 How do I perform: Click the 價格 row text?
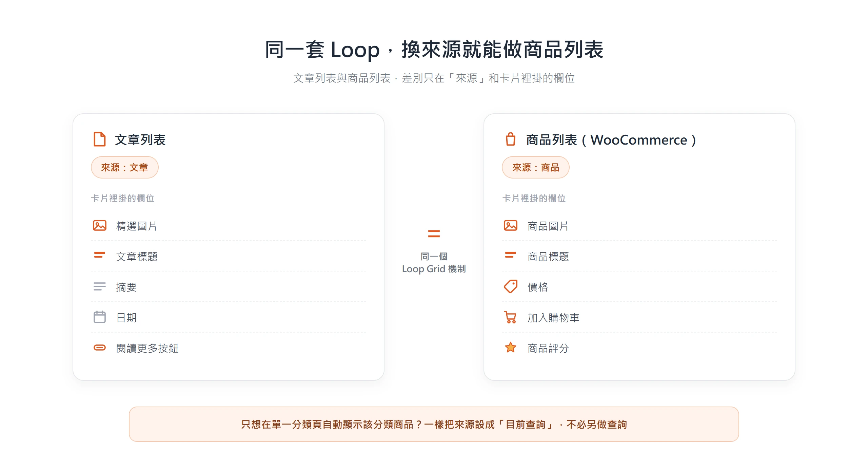[x=537, y=287]
